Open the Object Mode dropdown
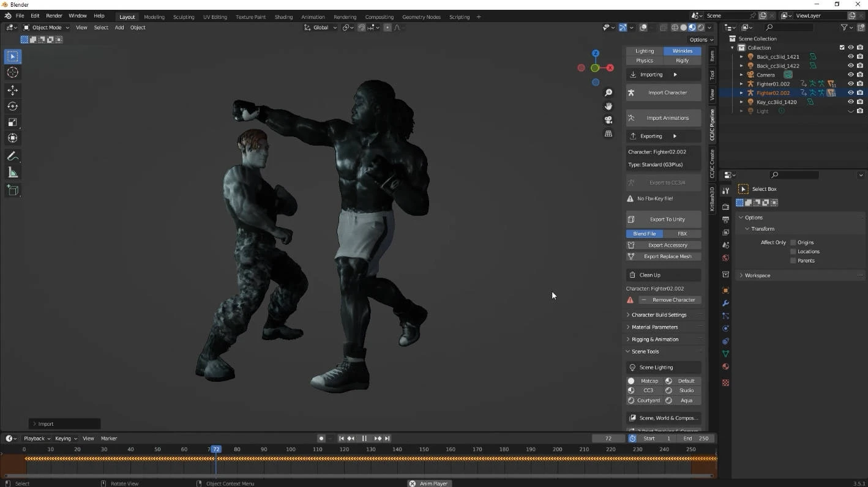 click(47, 28)
